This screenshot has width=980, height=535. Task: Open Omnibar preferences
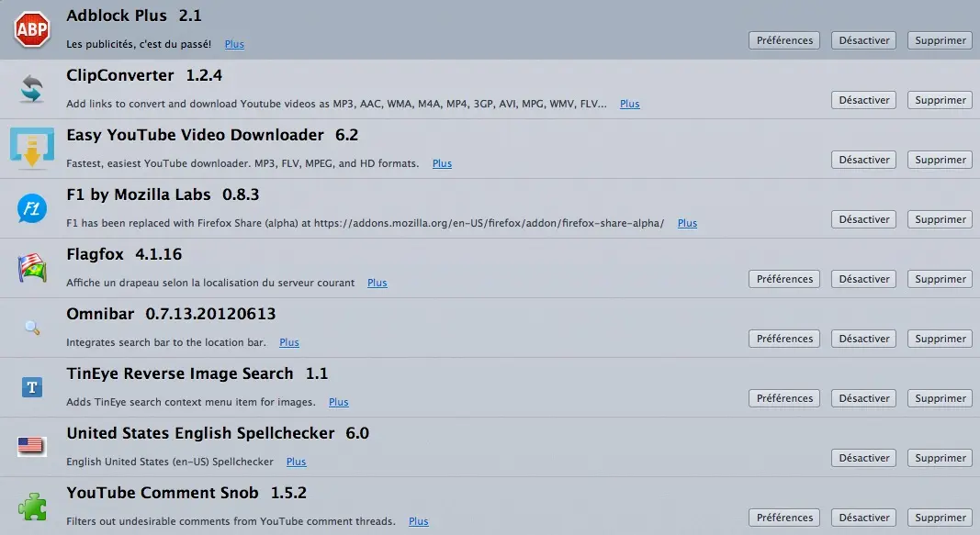783,338
